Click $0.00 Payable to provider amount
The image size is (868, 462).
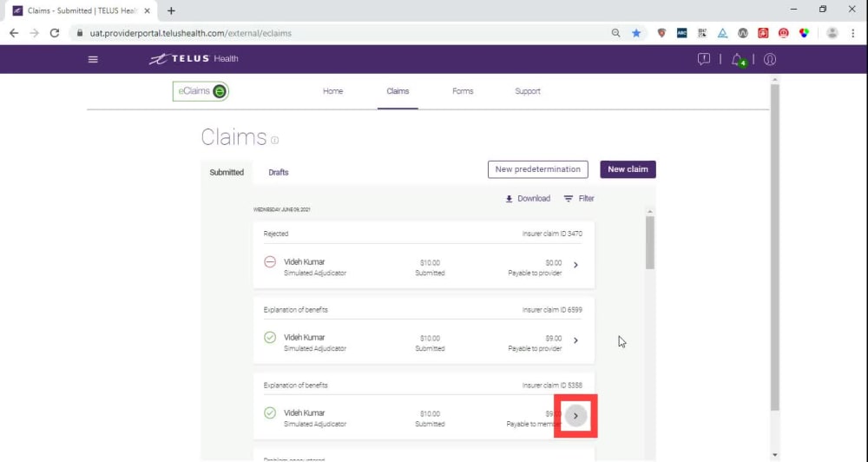[x=553, y=263]
